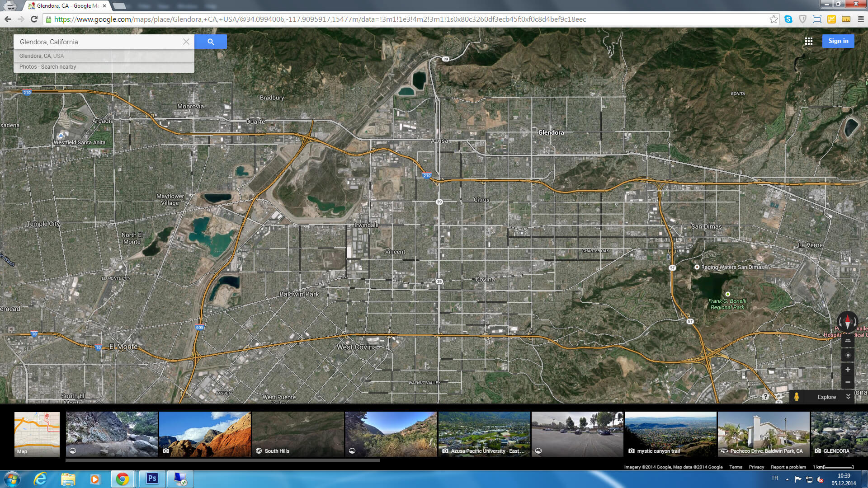Show my location target icon
This screenshot has width=868, height=488.
(848, 355)
